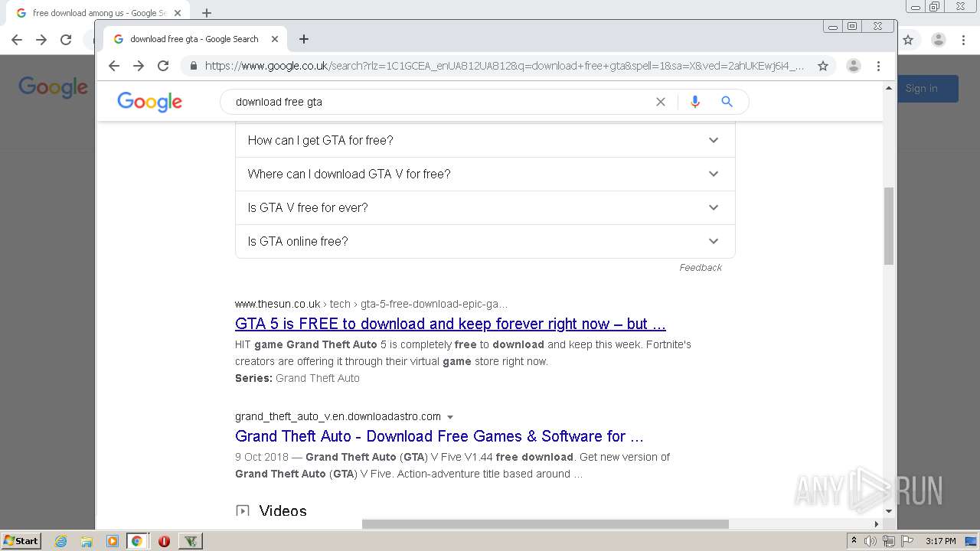Click the Videos section heading

tap(283, 510)
